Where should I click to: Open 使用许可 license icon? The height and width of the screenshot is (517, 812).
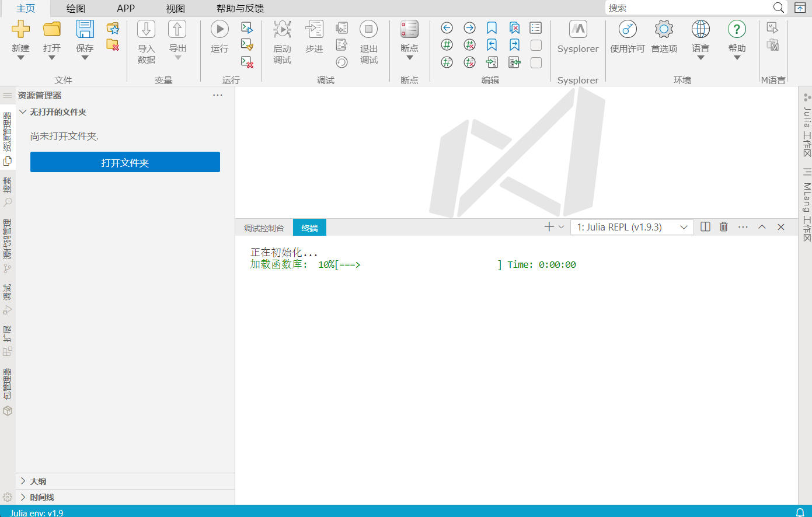tap(628, 29)
